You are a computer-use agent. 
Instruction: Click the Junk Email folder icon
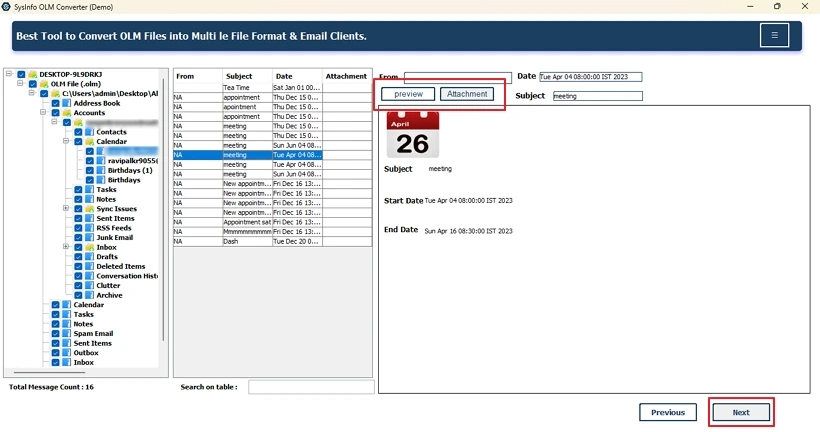tap(89, 237)
